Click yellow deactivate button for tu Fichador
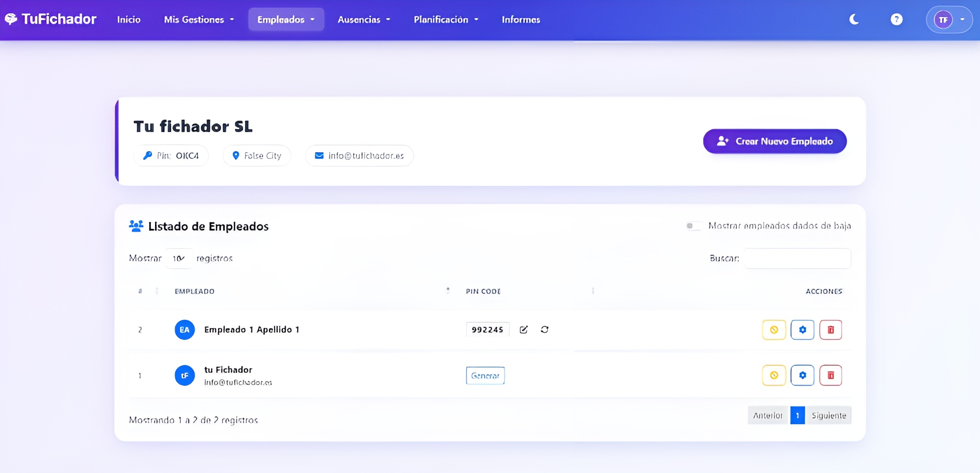980x473 pixels. coord(774,375)
